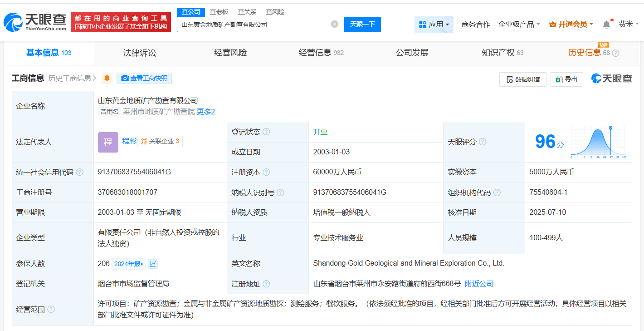Click the 导出 Excel export icon
Viewport: 644px width, 331px height.
[x=558, y=79]
